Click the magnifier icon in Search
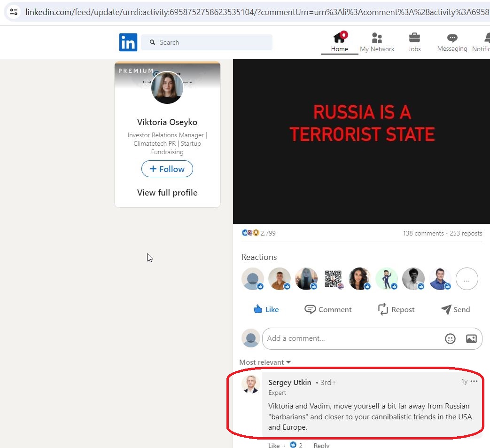 152,42
